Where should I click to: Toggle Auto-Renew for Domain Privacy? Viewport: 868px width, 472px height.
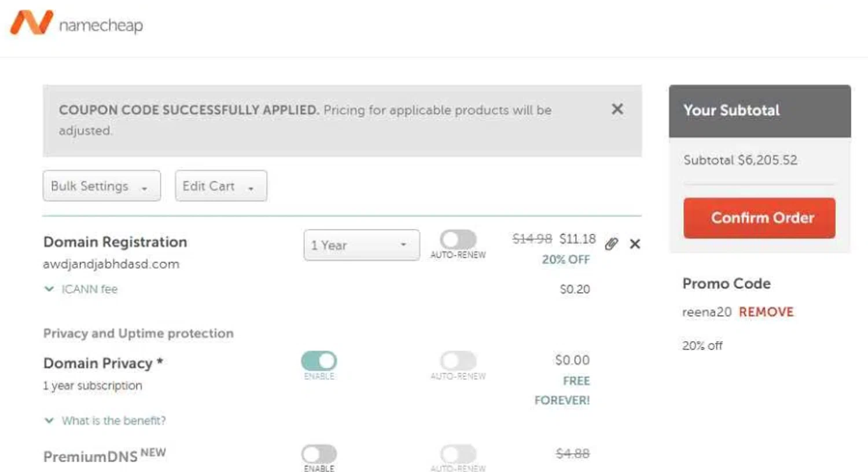pos(458,361)
